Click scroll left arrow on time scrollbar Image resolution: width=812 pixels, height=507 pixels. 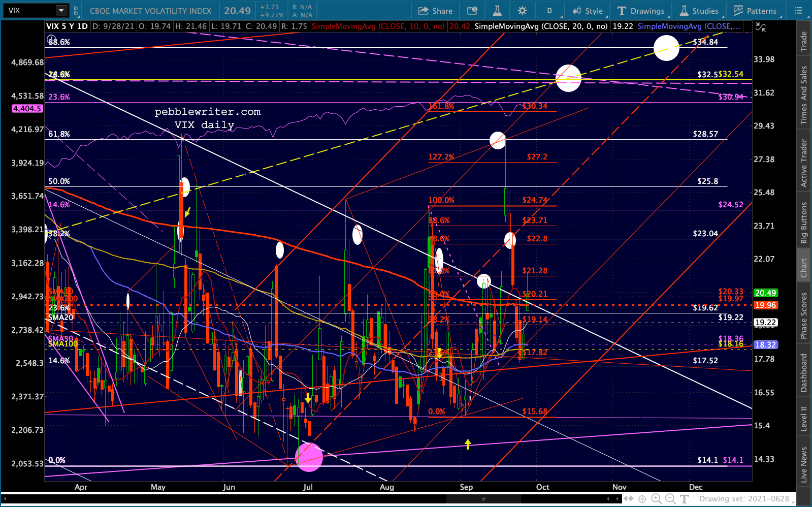[5, 499]
